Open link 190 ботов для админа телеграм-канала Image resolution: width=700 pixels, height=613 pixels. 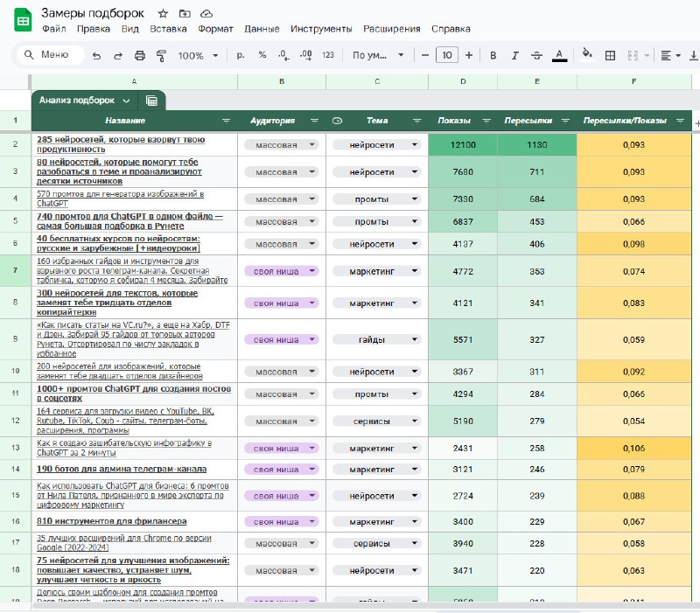[122, 469]
